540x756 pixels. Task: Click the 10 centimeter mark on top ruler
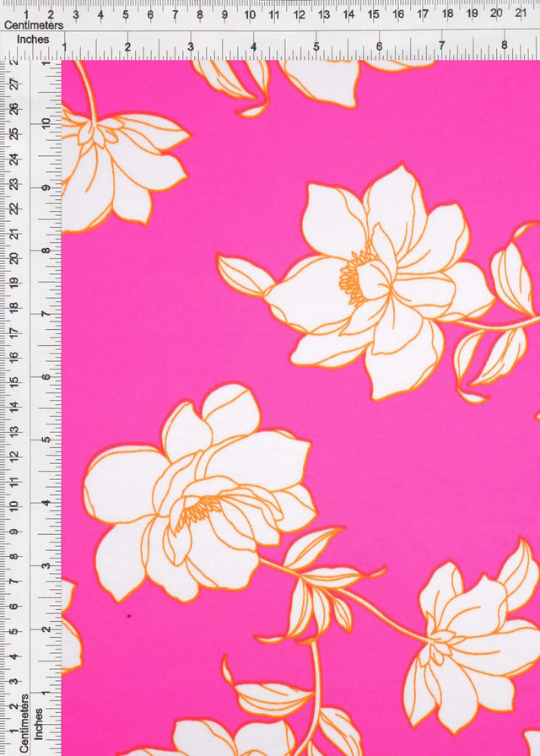coord(250,13)
